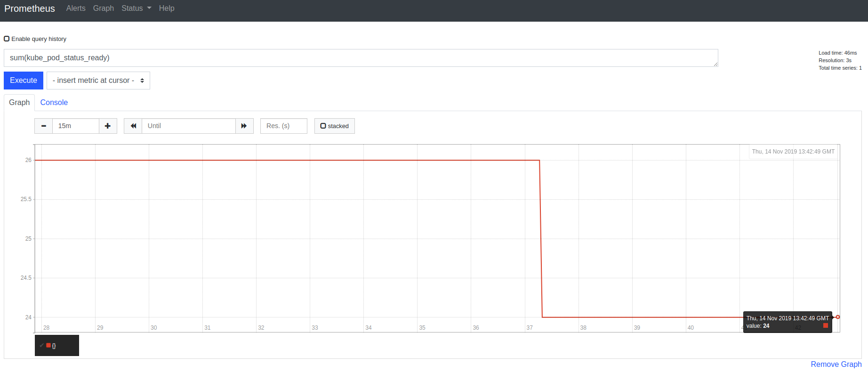Increase the graph time range with plus

pyautogui.click(x=108, y=126)
